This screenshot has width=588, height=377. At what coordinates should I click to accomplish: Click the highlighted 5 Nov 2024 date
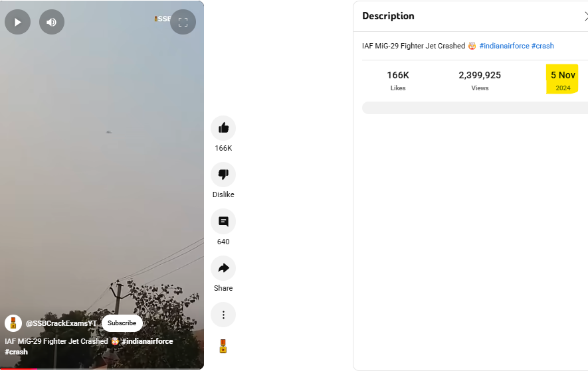[x=563, y=80]
